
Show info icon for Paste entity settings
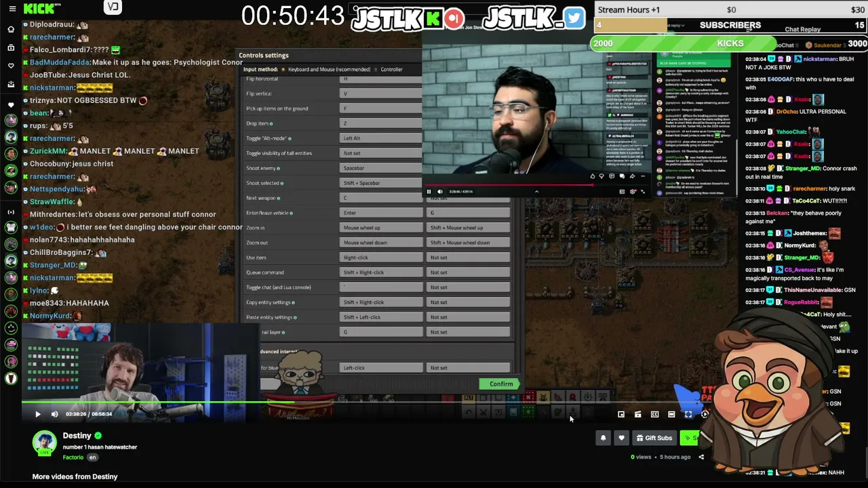pyautogui.click(x=295, y=318)
